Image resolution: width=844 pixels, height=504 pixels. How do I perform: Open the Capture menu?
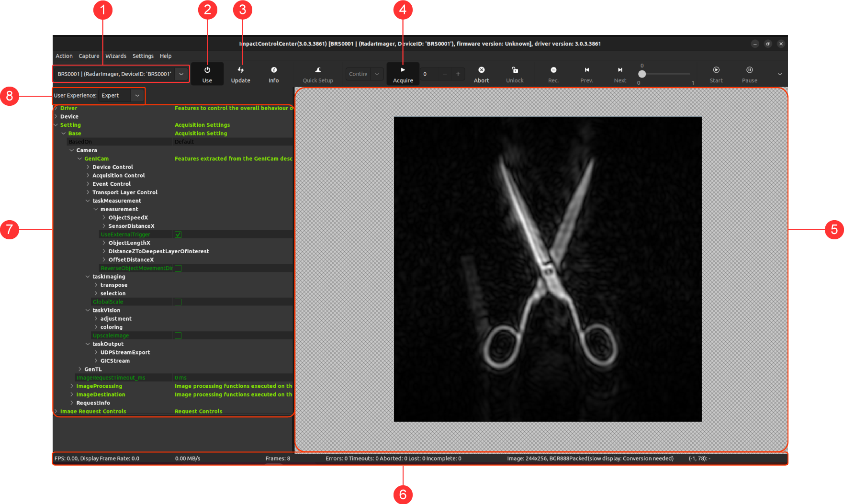(x=89, y=56)
